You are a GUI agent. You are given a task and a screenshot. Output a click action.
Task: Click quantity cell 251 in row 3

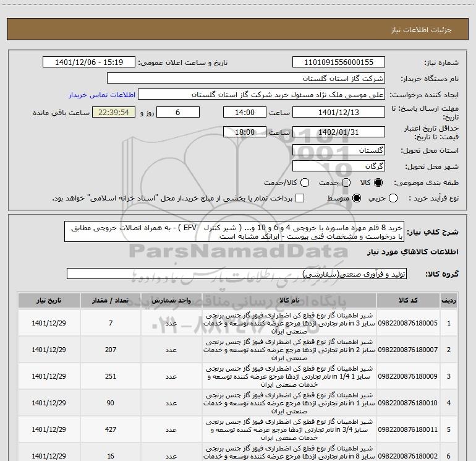click(x=111, y=376)
